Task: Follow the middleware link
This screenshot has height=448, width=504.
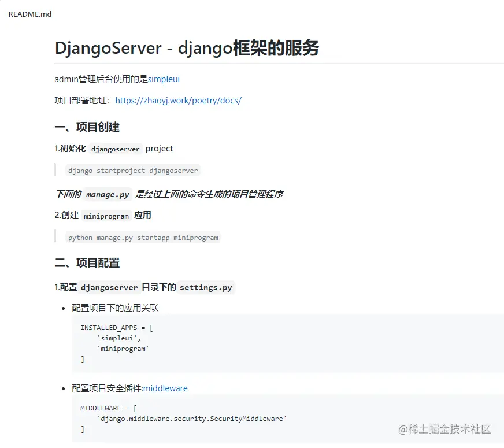Action: coord(165,388)
